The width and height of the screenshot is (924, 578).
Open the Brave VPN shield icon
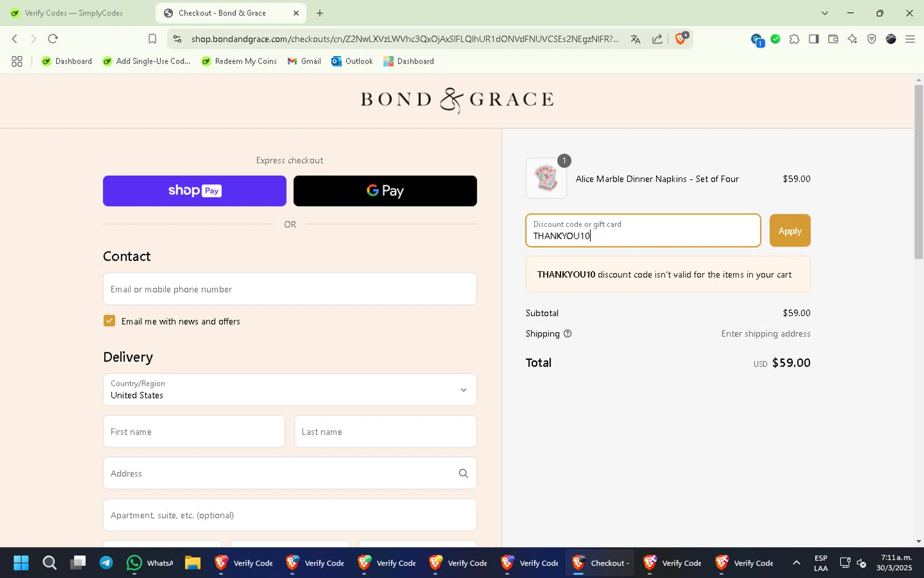[872, 39]
